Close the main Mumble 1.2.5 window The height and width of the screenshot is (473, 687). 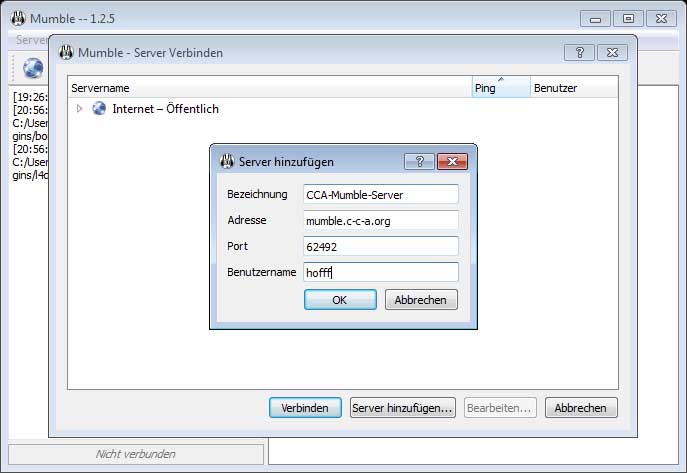pyautogui.click(x=661, y=19)
